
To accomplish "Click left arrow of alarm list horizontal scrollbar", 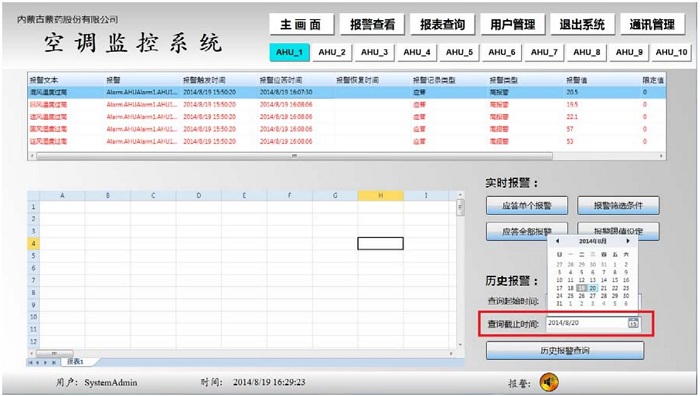I will point(32,156).
